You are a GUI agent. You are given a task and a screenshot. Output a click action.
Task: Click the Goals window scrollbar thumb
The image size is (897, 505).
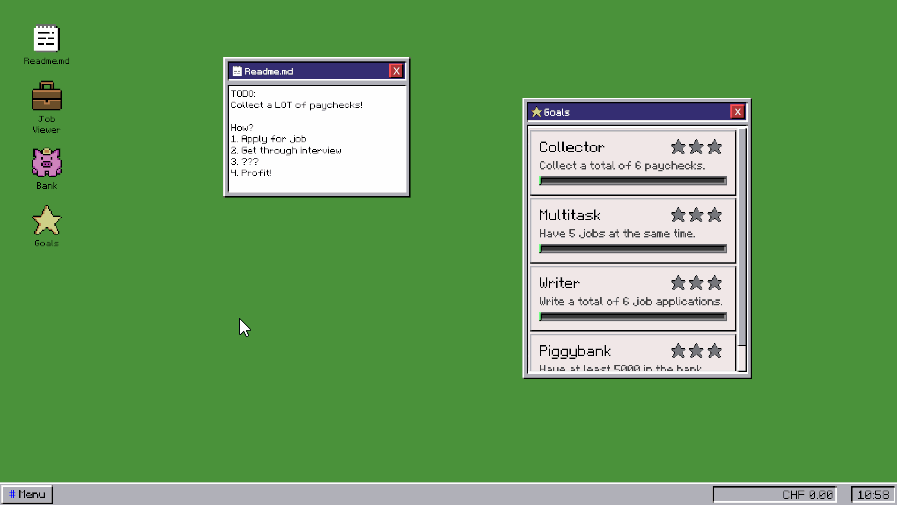(x=742, y=237)
